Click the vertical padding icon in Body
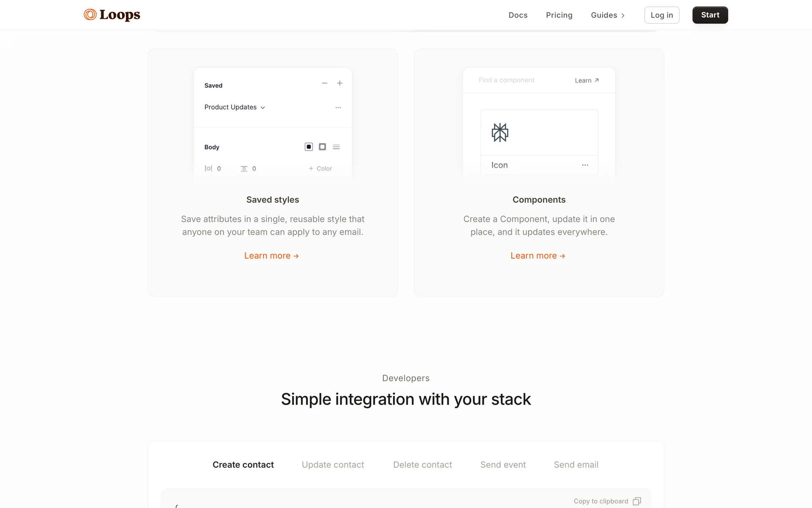 pyautogui.click(x=244, y=168)
